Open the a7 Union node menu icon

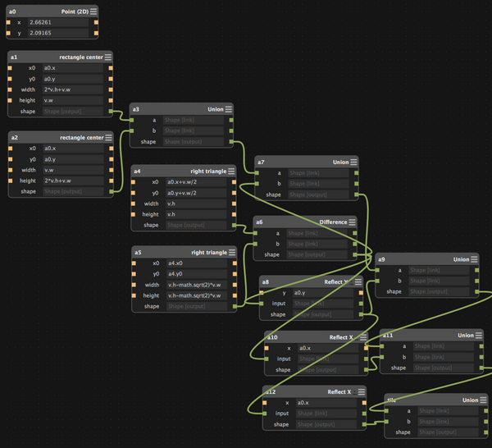click(x=353, y=162)
